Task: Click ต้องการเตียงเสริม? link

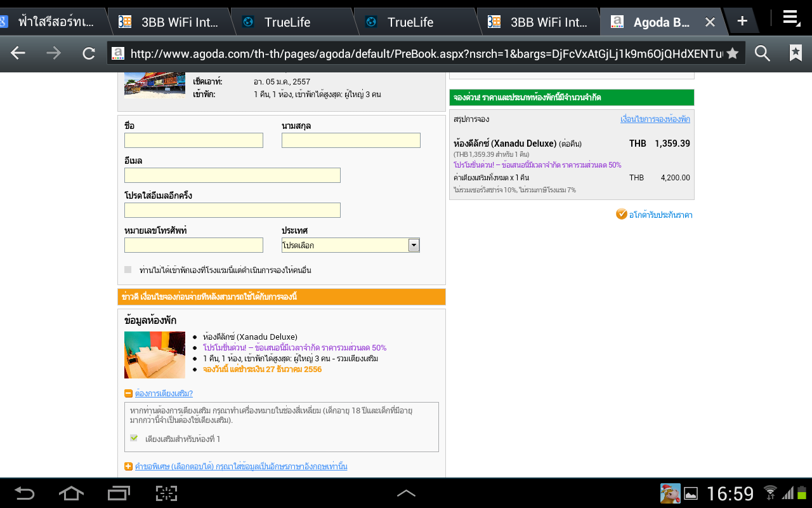Action: click(164, 394)
